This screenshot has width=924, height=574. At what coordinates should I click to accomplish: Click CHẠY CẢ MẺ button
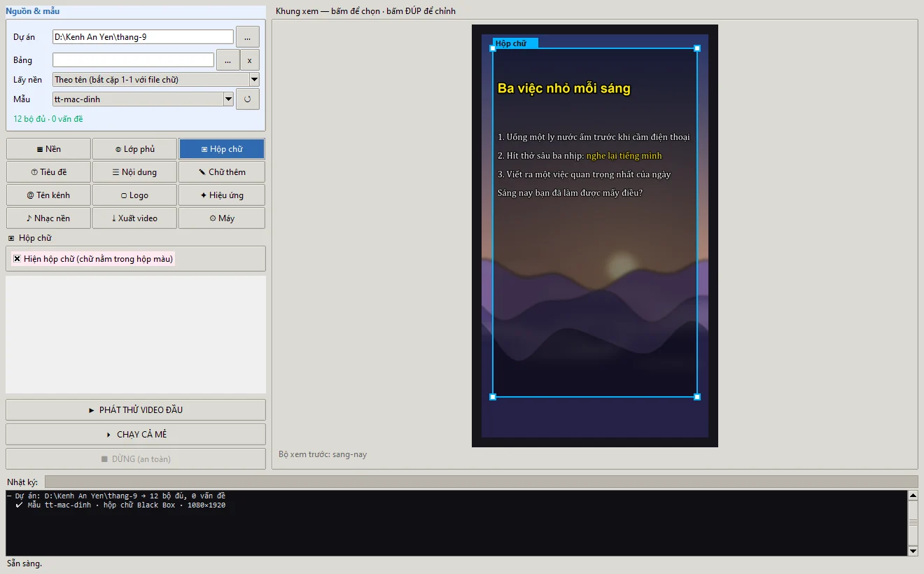tap(136, 435)
